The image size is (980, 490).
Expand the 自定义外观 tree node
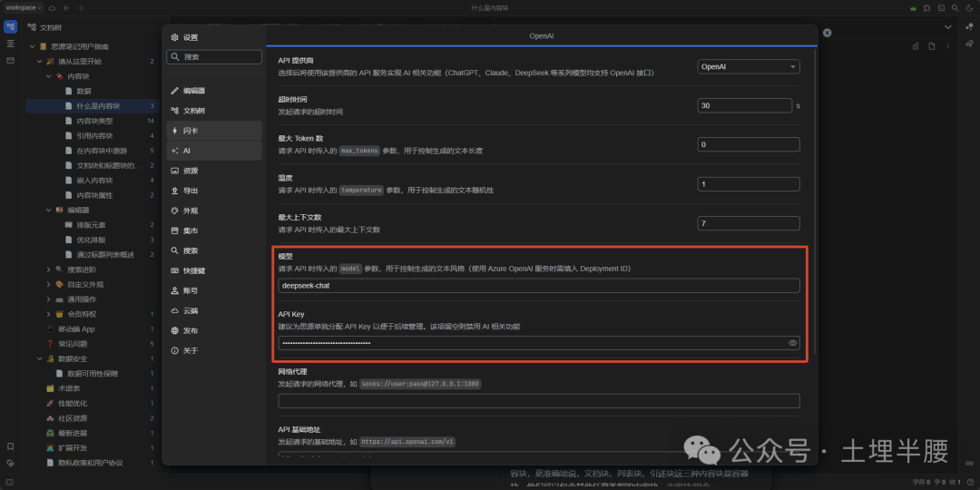(49, 284)
